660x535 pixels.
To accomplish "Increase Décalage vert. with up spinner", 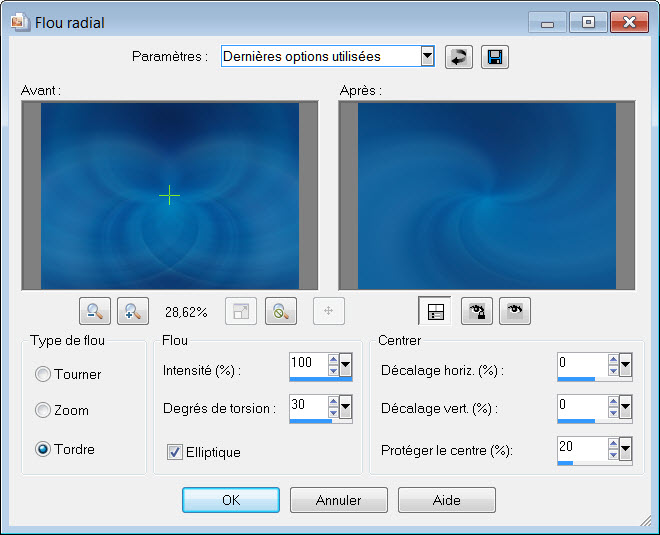I will [x=613, y=402].
